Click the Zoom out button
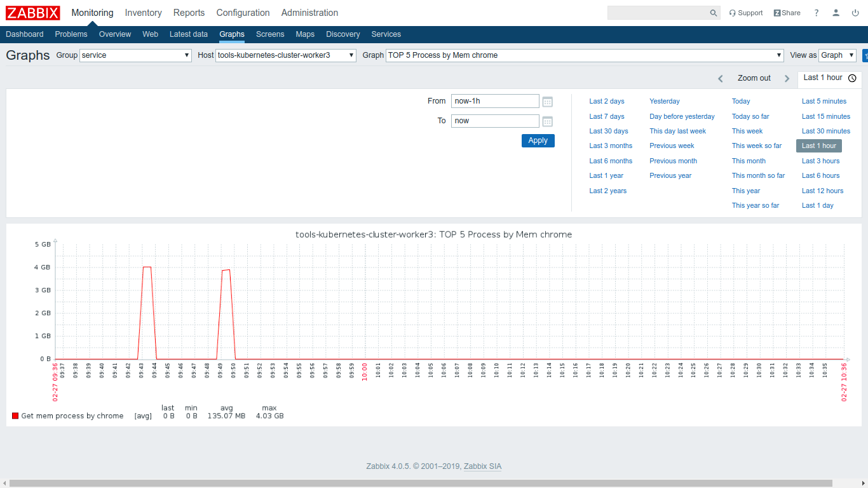Screen dimensions: 868x488 coord(754,78)
